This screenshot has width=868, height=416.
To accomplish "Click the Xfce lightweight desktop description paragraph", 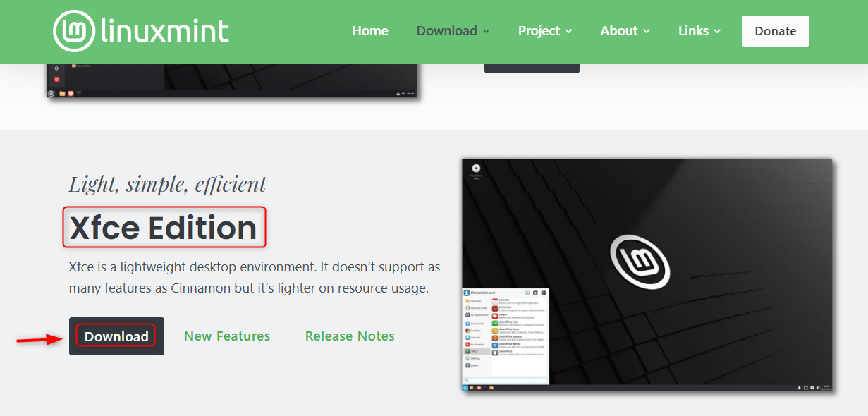I will 255,278.
